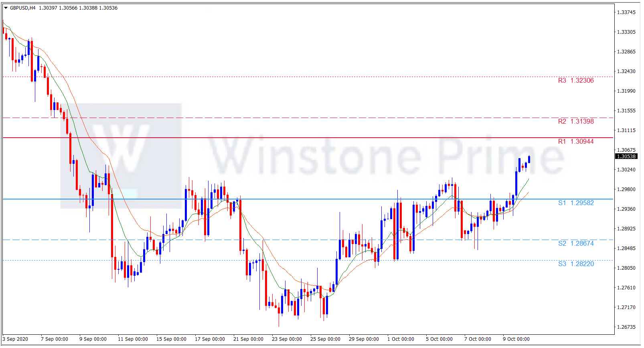Click the 1.28050 price scale value

626,268
